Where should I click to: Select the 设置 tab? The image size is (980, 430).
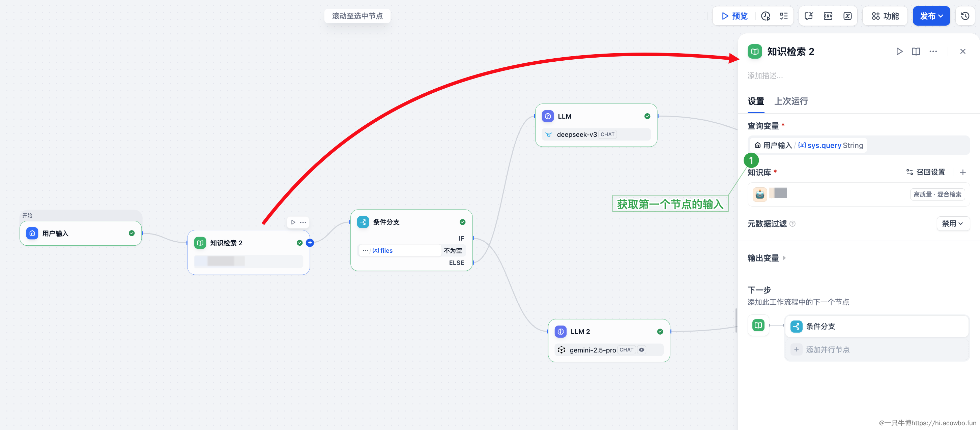(x=755, y=101)
